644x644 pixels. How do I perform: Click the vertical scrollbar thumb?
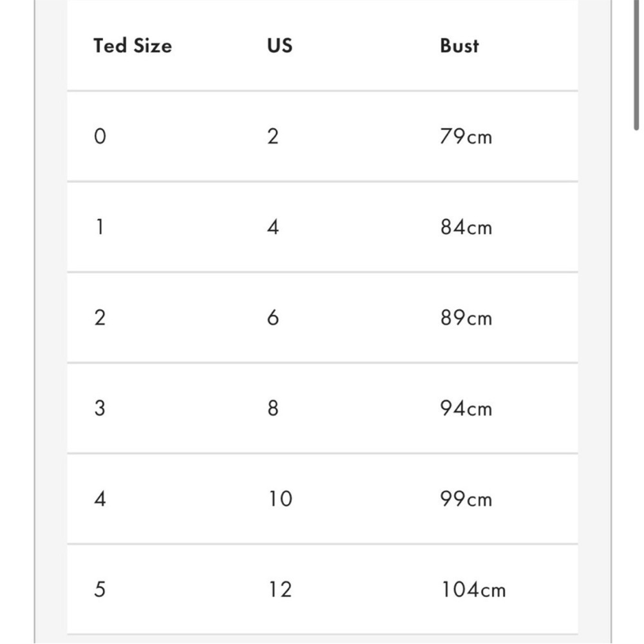[x=636, y=64]
